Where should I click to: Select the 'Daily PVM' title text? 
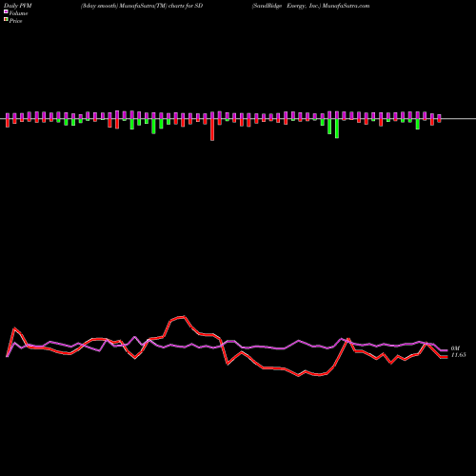18,6
